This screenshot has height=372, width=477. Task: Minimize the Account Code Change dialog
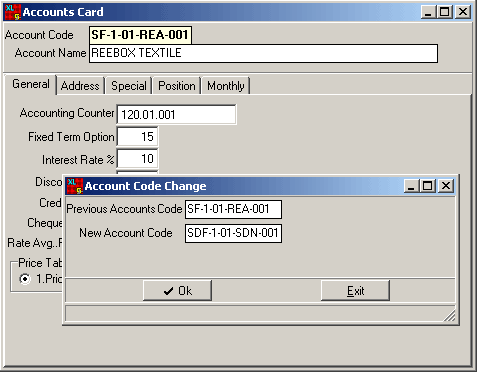pos(412,186)
